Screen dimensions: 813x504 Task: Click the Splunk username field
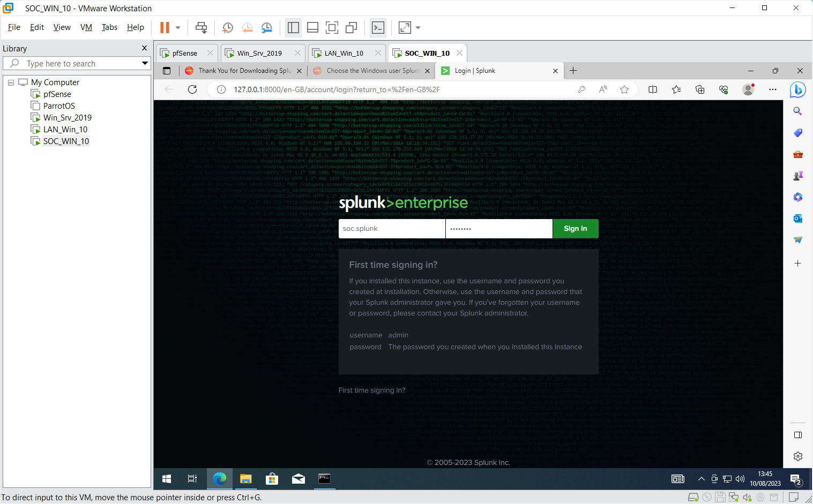click(x=392, y=229)
